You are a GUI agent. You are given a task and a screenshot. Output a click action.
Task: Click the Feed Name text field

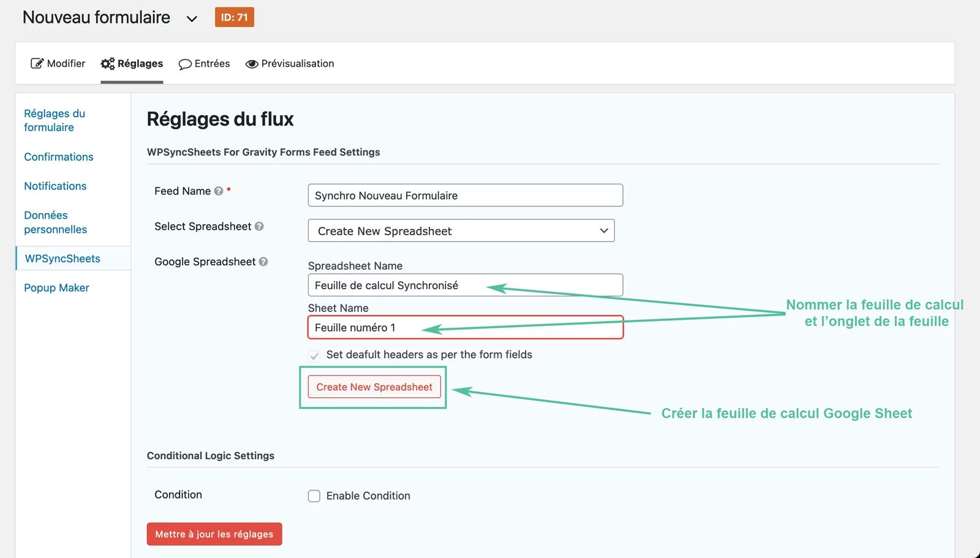pyautogui.click(x=464, y=195)
